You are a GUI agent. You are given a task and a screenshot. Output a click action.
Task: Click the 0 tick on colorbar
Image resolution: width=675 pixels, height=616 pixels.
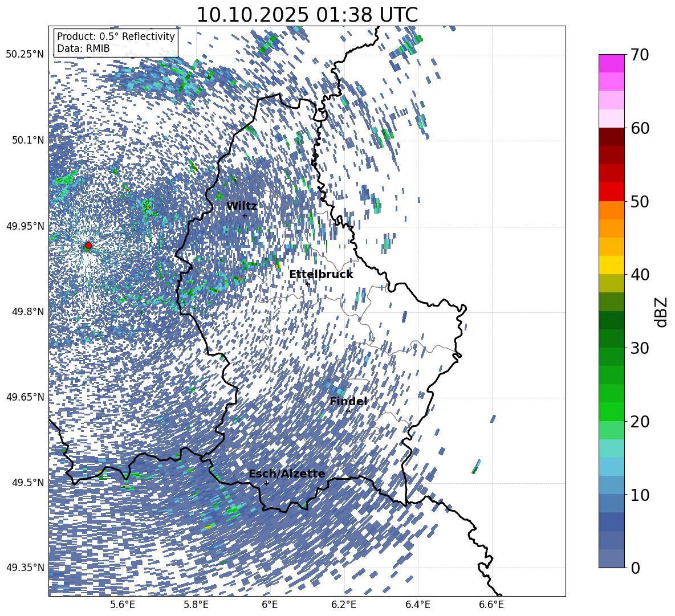point(636,568)
